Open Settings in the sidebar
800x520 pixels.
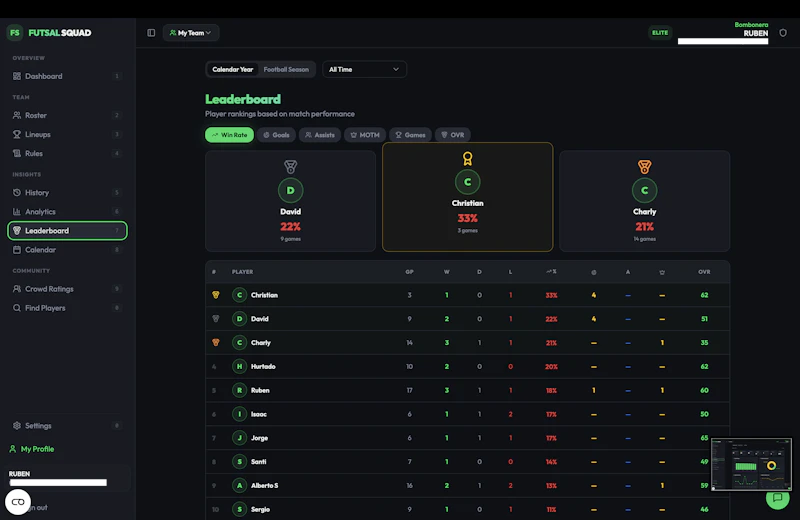tap(67, 426)
